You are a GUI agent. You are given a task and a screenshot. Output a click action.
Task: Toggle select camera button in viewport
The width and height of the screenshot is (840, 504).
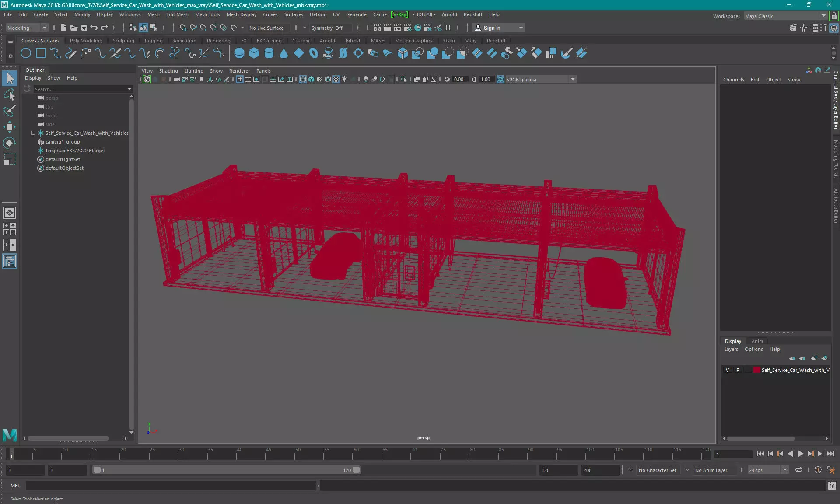click(176, 79)
